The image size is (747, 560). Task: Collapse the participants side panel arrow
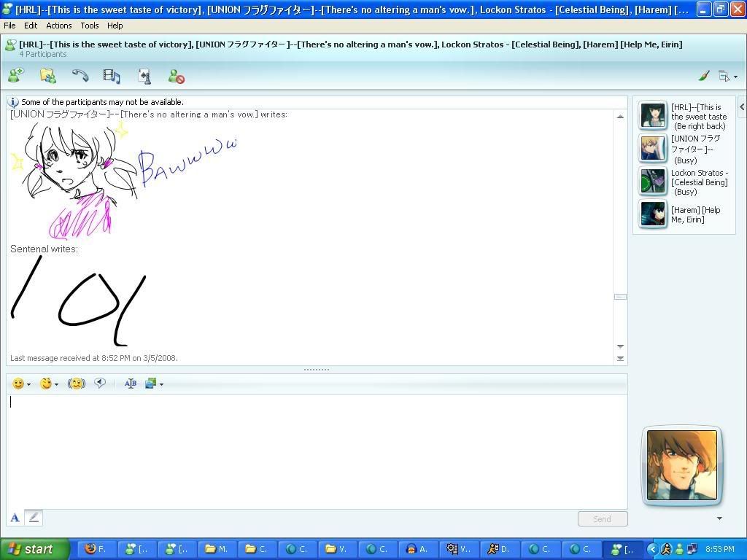point(741,107)
